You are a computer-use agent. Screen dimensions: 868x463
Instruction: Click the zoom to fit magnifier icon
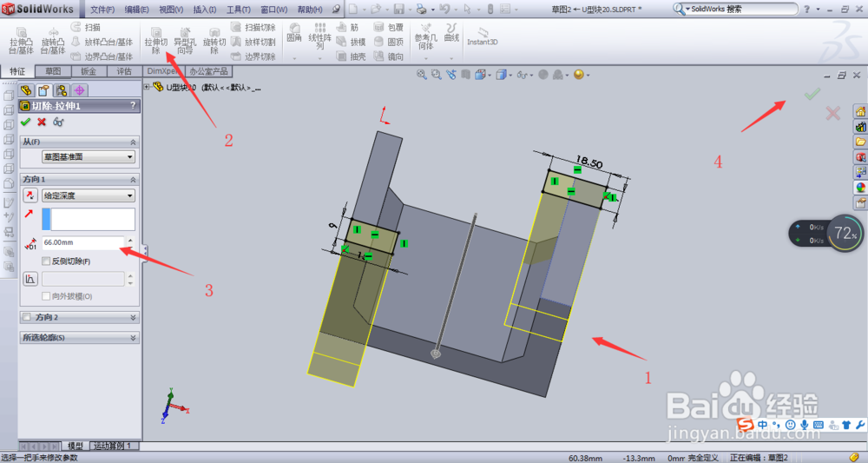[422, 74]
